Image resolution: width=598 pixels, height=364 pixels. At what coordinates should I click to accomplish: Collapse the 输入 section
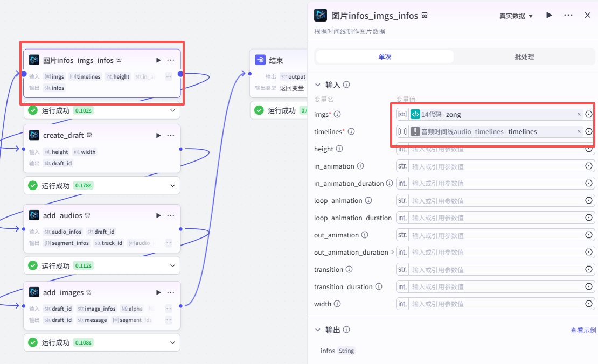click(x=318, y=85)
